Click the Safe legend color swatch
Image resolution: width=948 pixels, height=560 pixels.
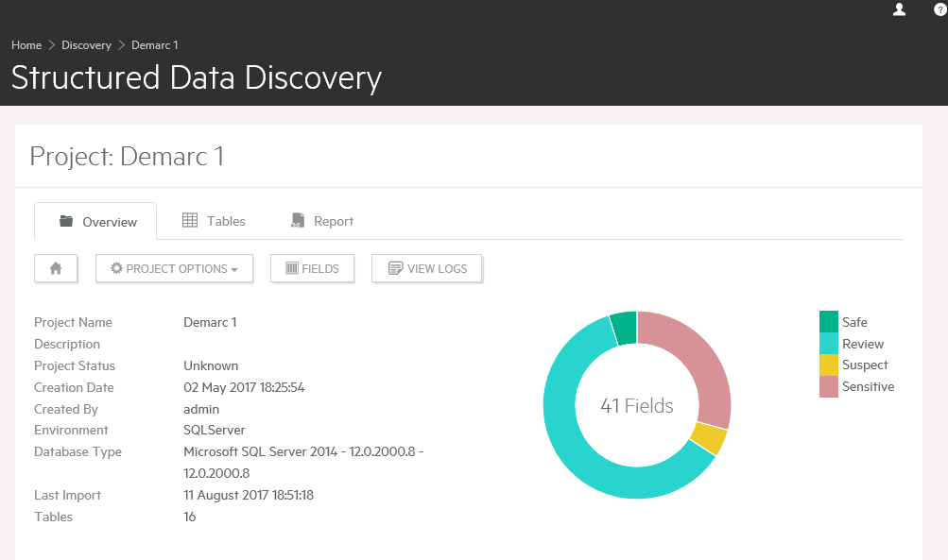pos(828,322)
